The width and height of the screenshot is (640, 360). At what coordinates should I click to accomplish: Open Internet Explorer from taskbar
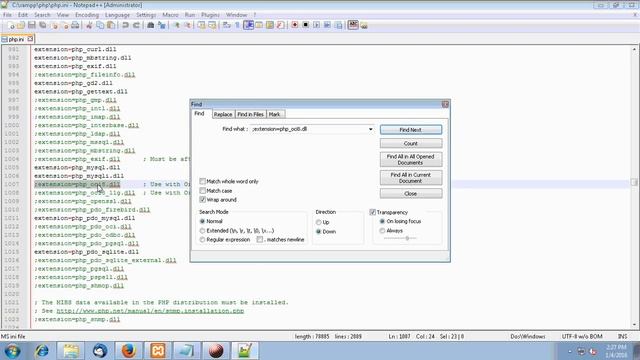point(42,351)
